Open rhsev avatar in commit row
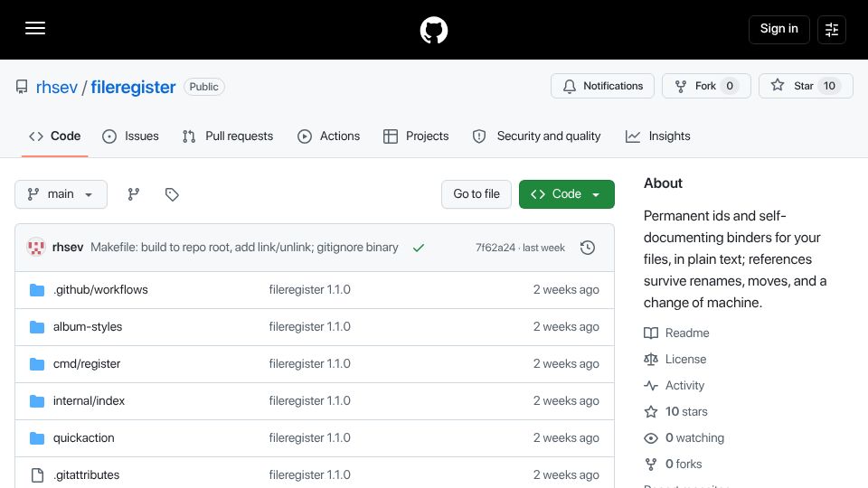 36,248
